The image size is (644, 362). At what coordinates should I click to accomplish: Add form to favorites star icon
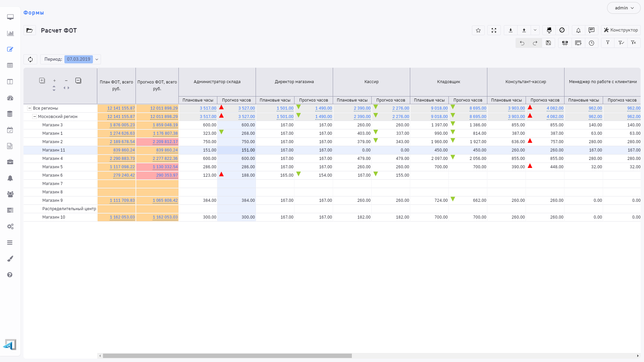(478, 30)
